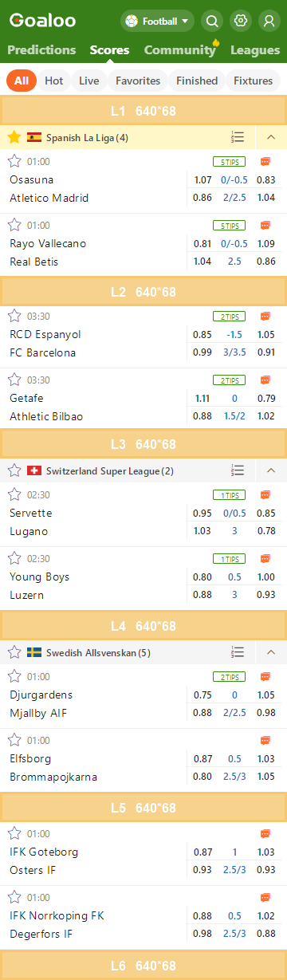Collapse the Switzerland Super League section

click(x=271, y=470)
